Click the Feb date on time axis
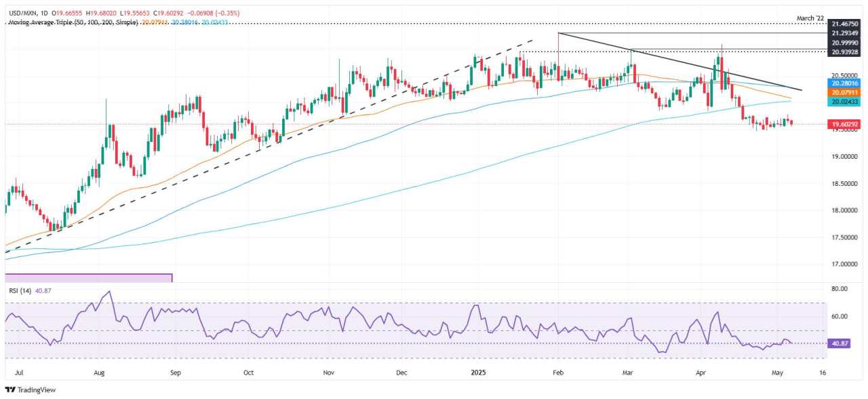Viewport: 868px width, 399px height. click(x=558, y=373)
